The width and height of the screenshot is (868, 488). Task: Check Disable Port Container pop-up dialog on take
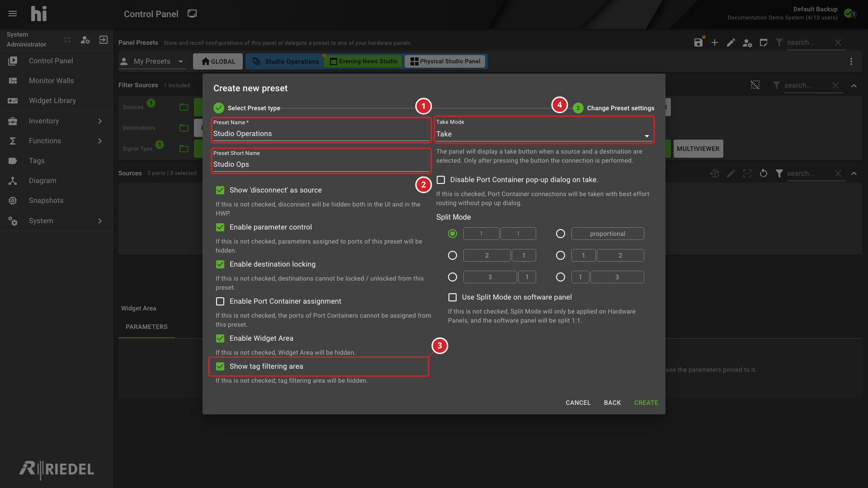click(441, 180)
